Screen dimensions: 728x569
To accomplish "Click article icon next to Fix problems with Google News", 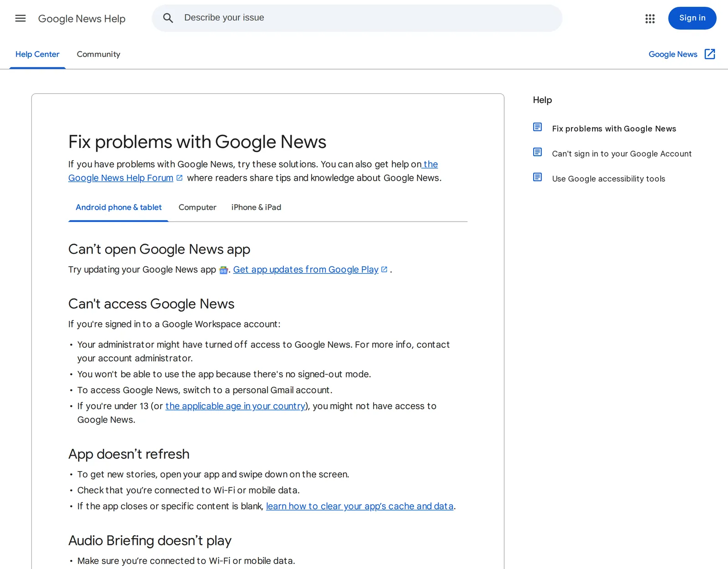I will click(x=537, y=127).
